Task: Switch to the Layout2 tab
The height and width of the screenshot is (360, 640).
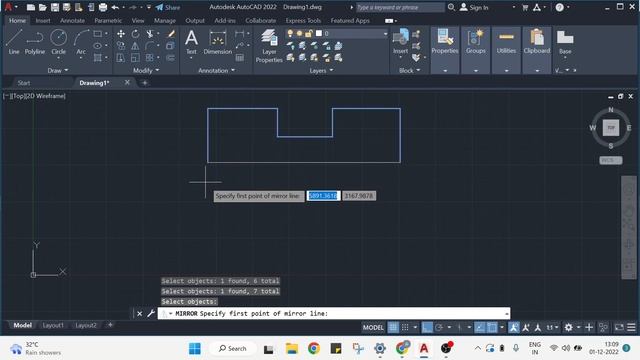Action: pyautogui.click(x=86, y=325)
